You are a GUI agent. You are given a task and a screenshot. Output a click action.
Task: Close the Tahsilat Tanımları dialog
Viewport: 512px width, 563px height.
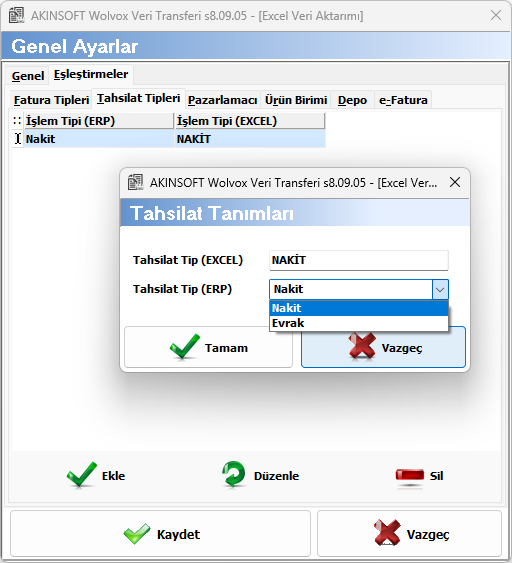click(455, 182)
